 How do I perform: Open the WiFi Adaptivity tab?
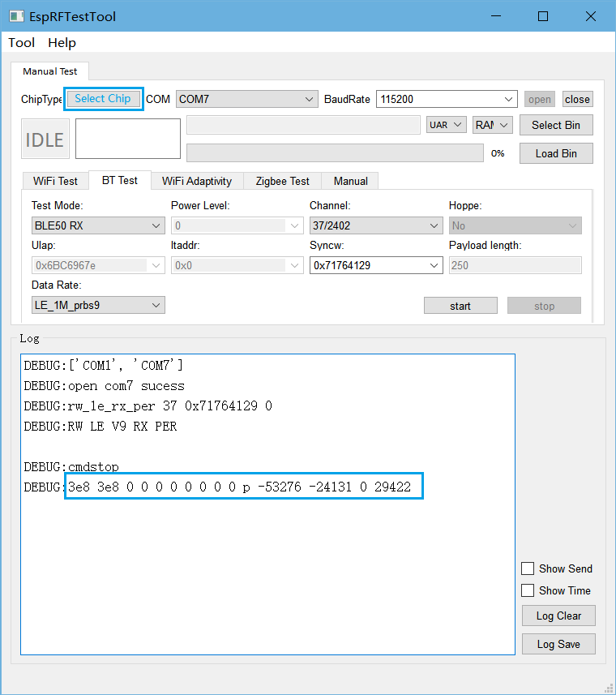[x=196, y=181]
